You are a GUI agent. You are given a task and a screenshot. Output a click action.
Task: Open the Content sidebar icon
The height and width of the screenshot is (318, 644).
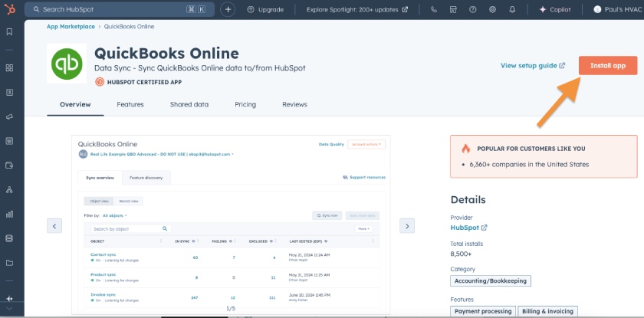(9, 141)
